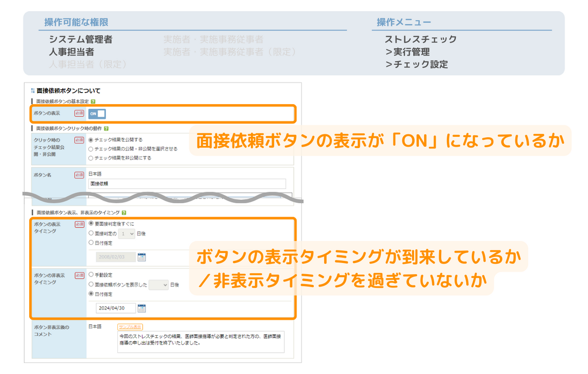Open calendar picker for display timing date
Screen dimensions: 588x374
(142, 257)
